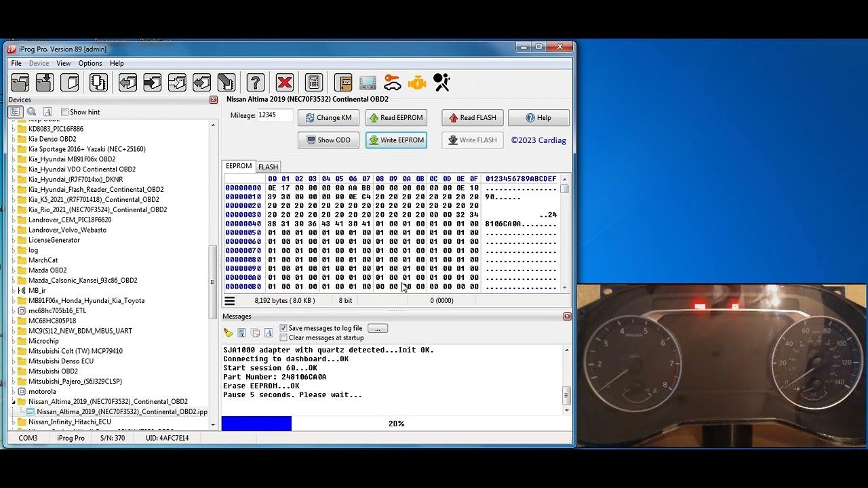This screenshot has height=488, width=868.
Task: Expand the Mazda OBD2 folder
Action: click(14, 270)
